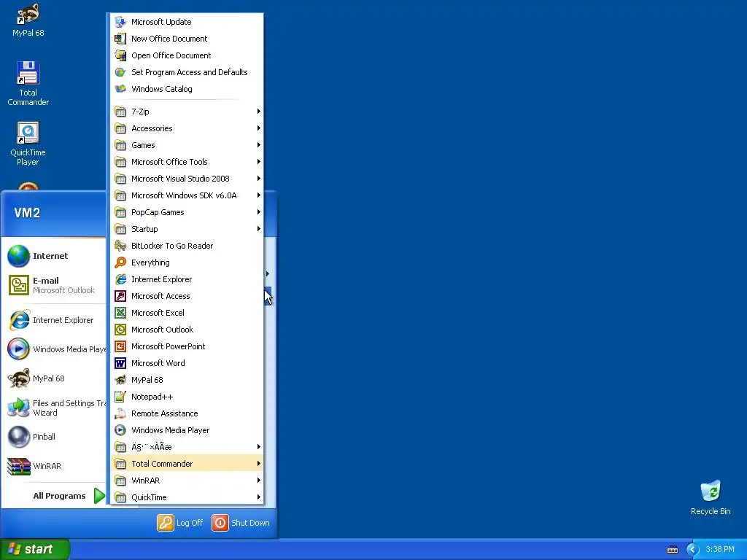The height and width of the screenshot is (560, 747).
Task: Expand the Microsoft Visual Studio 2008 folder
Action: tap(187, 179)
